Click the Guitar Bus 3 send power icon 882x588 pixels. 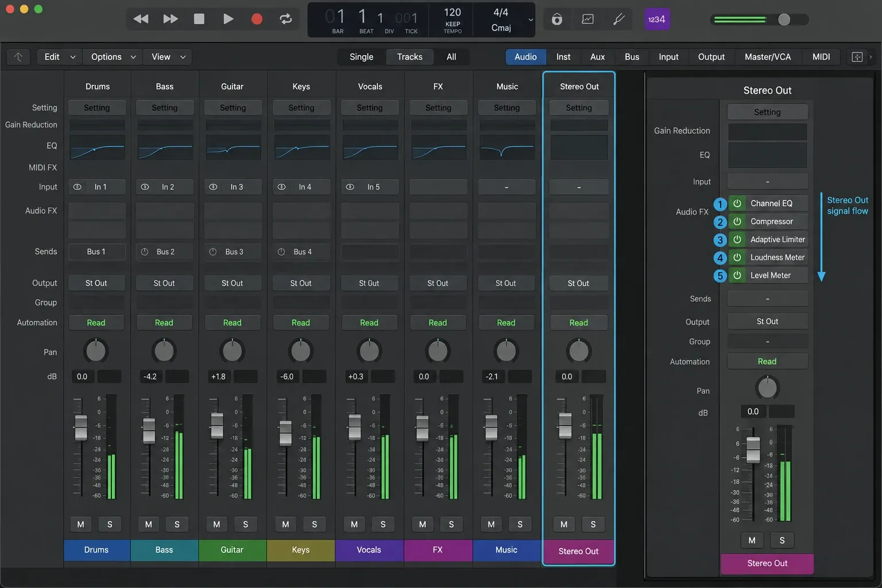213,252
